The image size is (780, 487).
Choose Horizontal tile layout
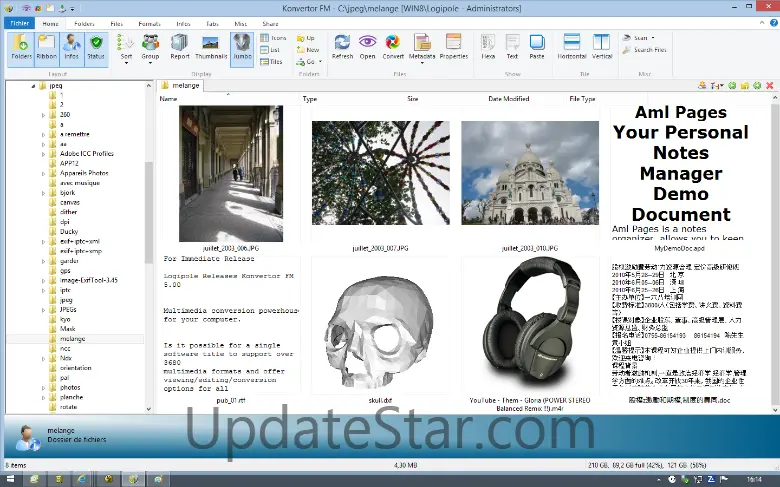click(x=572, y=46)
